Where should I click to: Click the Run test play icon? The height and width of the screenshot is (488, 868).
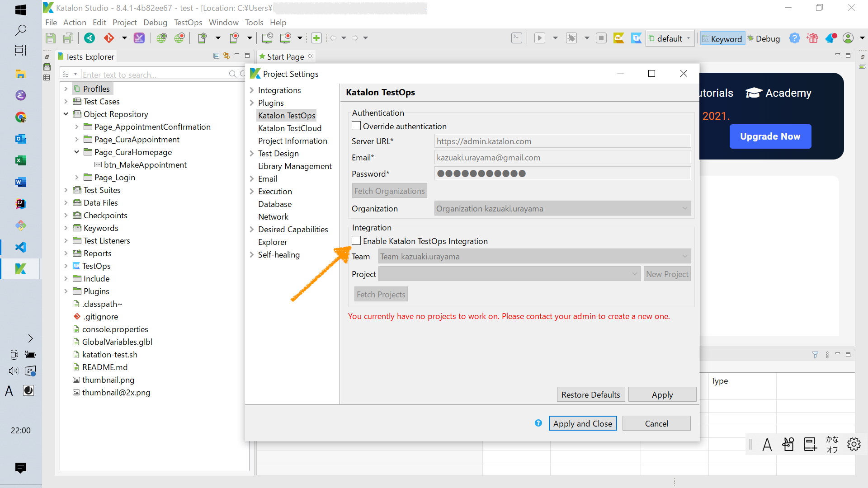point(539,38)
